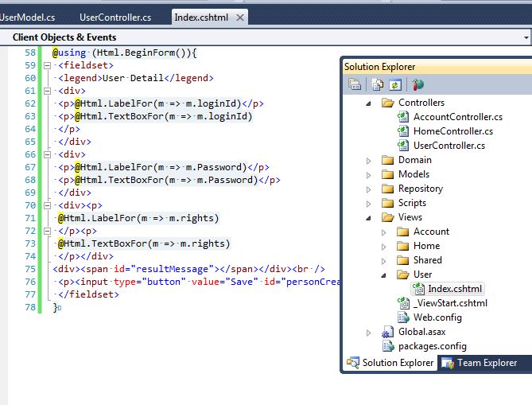Viewport: 532px width, 405px height.
Task: Collapse the User folder node
Action: tap(383, 275)
